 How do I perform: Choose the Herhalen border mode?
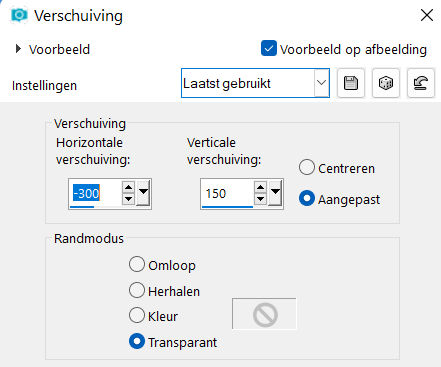[137, 290]
